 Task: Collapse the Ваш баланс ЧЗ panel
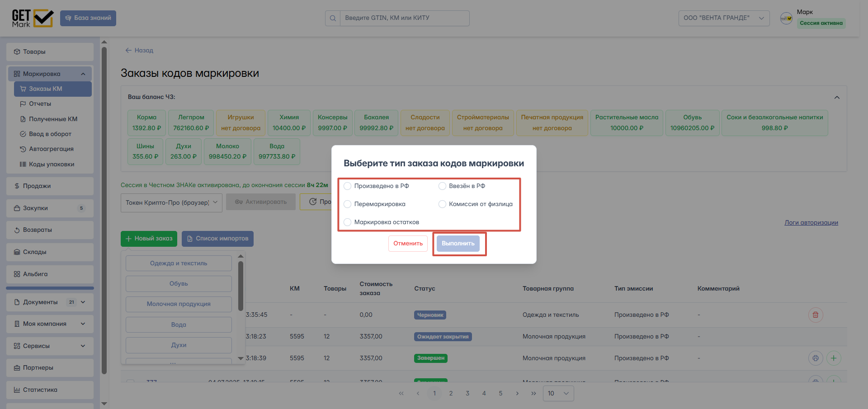point(837,98)
